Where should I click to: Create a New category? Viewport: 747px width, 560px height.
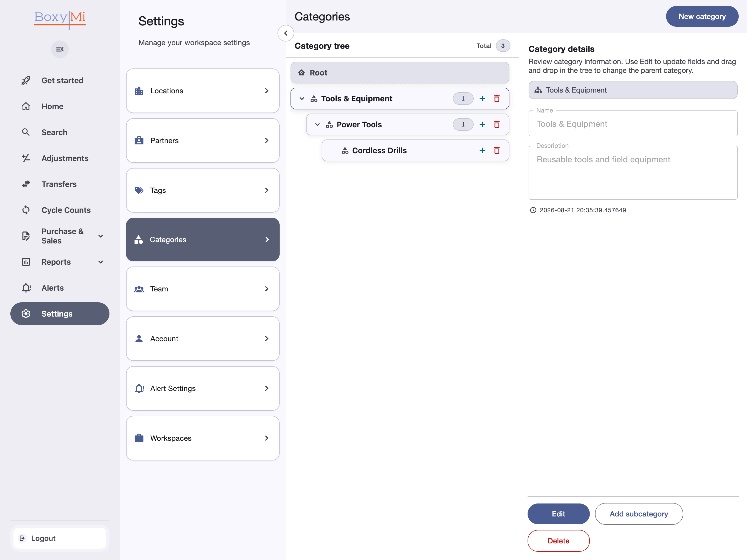pyautogui.click(x=702, y=16)
